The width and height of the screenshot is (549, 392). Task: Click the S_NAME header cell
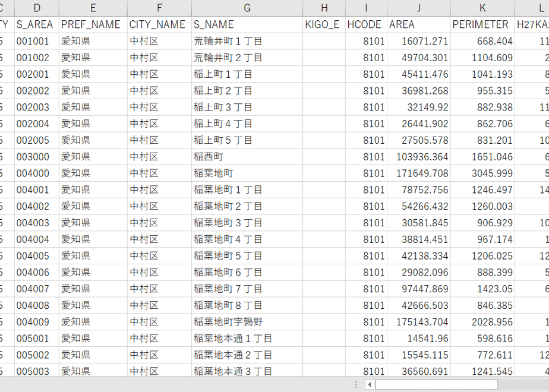[247, 24]
